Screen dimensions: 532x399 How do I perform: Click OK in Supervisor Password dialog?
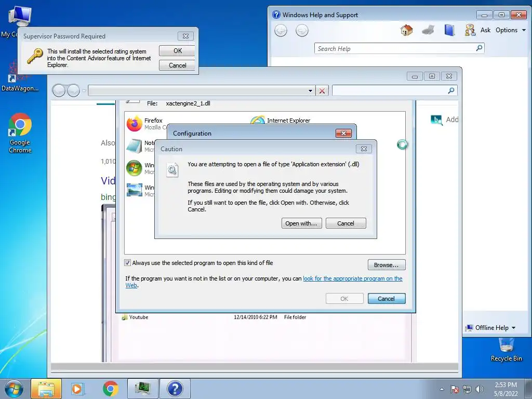point(177,51)
